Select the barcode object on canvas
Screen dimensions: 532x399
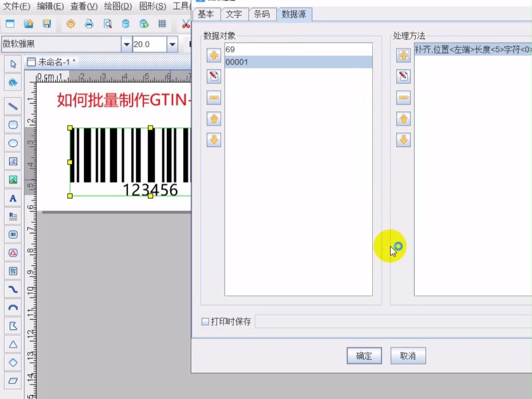pos(131,162)
